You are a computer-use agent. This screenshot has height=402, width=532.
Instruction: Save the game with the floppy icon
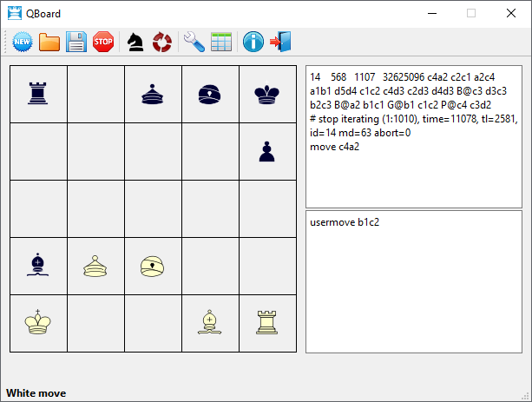pyautogui.click(x=76, y=42)
